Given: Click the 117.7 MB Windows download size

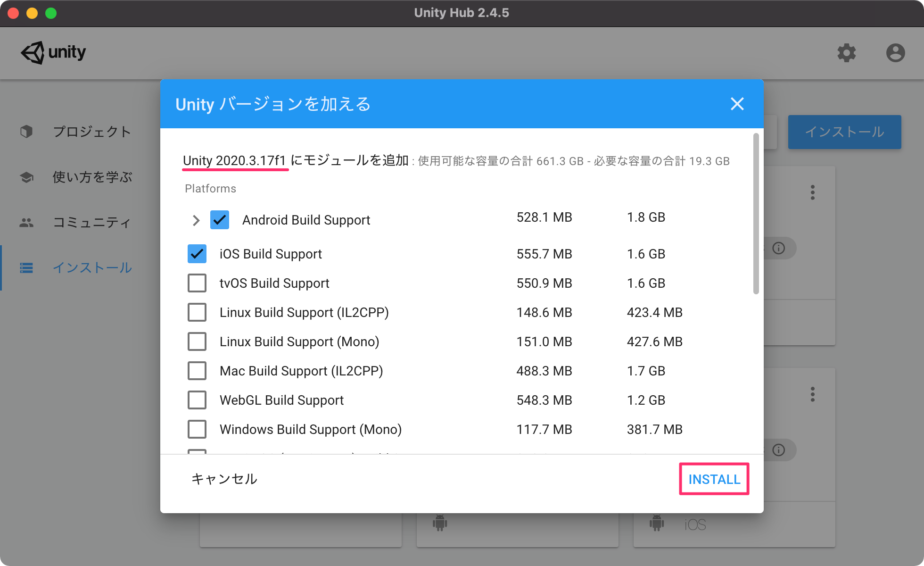Looking at the screenshot, I should coord(544,429).
